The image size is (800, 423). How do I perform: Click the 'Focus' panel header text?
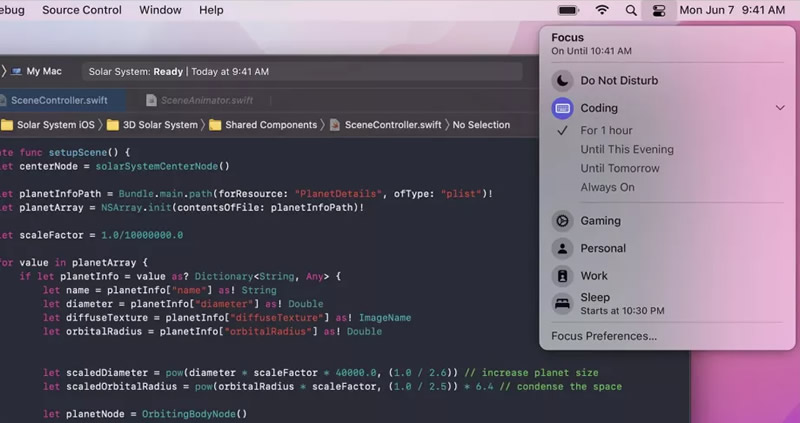[567, 38]
